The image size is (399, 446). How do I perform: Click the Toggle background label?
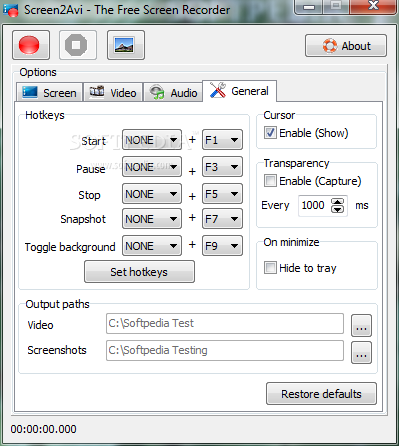pyautogui.click(x=70, y=247)
